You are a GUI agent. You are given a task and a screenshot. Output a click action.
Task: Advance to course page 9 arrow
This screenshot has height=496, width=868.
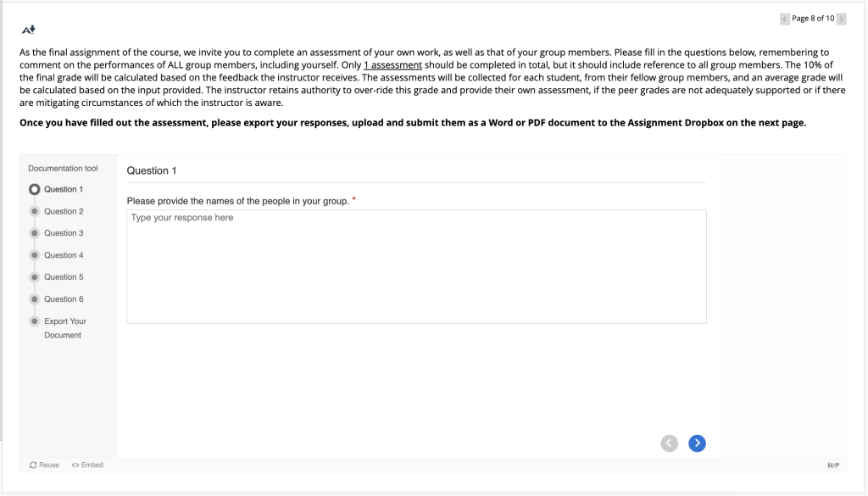click(x=841, y=19)
